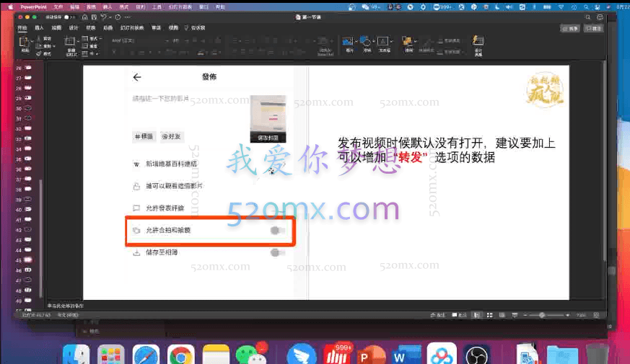The height and width of the screenshot is (364, 630).
Task: Click the back arrow beside 發佈
Action: pos(137,78)
